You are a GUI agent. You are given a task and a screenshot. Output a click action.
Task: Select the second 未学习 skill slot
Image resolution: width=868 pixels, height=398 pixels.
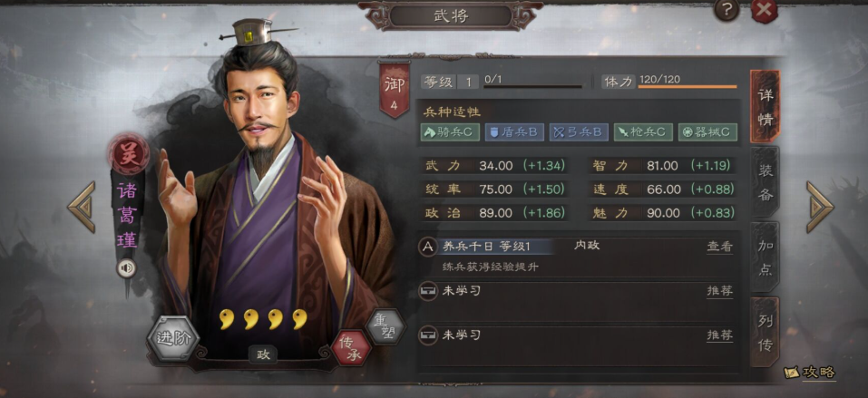tap(578, 335)
